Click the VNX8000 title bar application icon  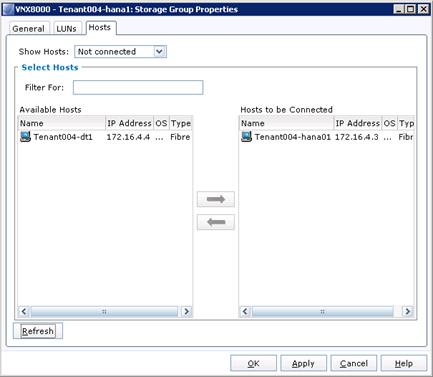[9, 9]
